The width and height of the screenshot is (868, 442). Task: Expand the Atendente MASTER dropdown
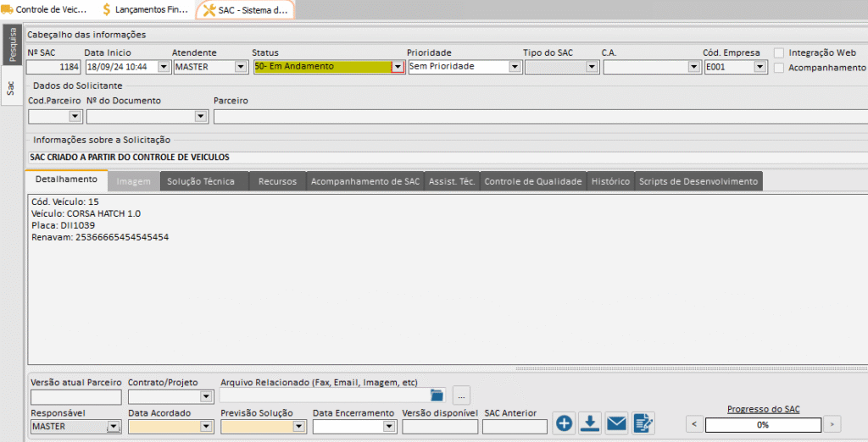(240, 67)
